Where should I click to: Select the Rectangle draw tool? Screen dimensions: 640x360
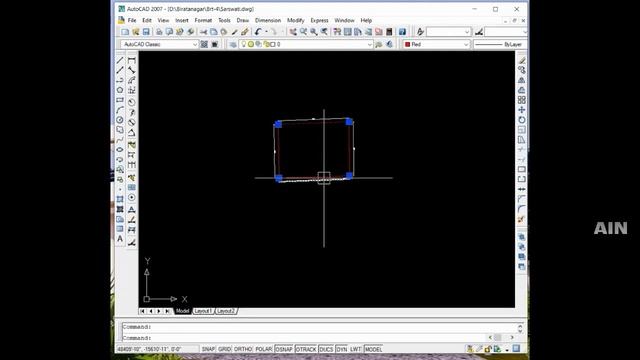click(x=120, y=100)
